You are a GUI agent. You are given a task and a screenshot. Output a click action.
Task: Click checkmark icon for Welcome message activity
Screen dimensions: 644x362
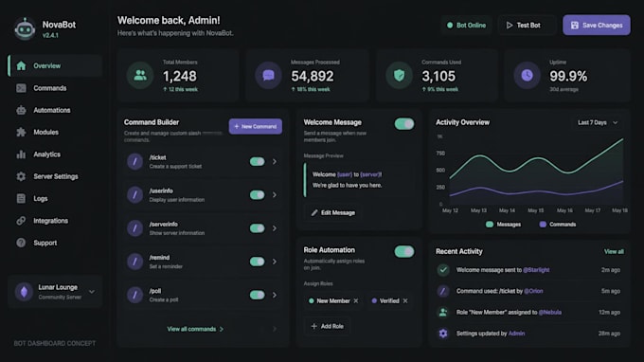tap(443, 270)
